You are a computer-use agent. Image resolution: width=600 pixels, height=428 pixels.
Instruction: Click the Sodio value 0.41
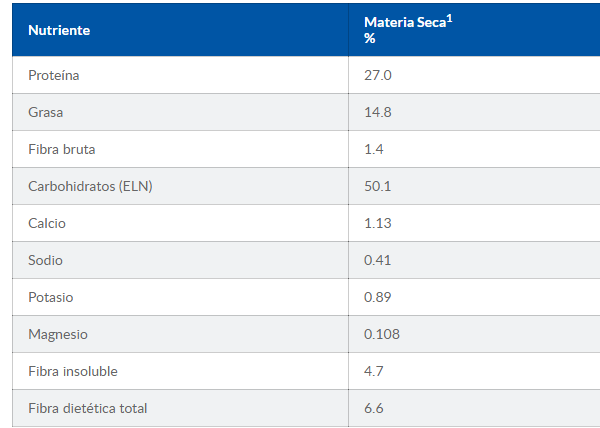(377, 260)
